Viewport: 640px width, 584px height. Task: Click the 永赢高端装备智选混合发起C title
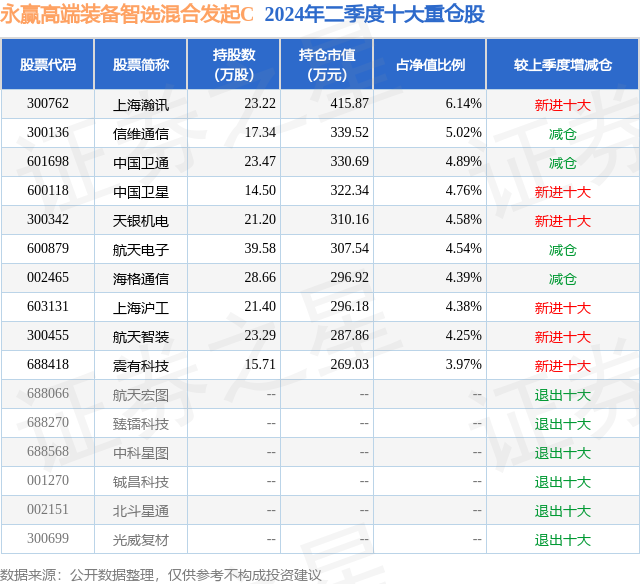[x=127, y=14]
